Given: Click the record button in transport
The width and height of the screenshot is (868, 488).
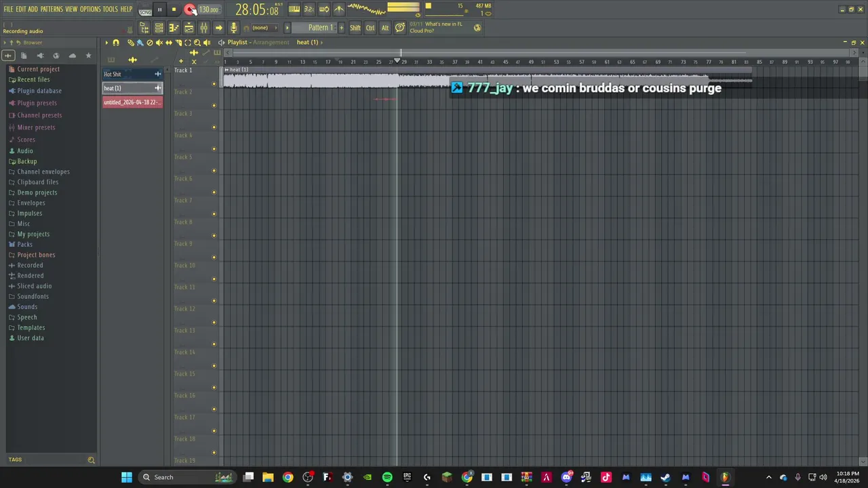Looking at the screenshot, I should pos(191,9).
